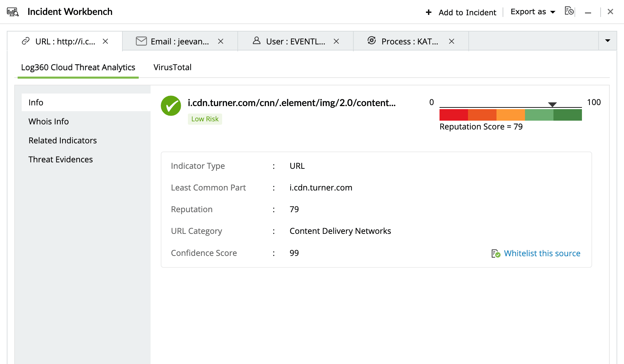Close the URL tab
This screenshot has height=364, width=624.
pyautogui.click(x=105, y=41)
